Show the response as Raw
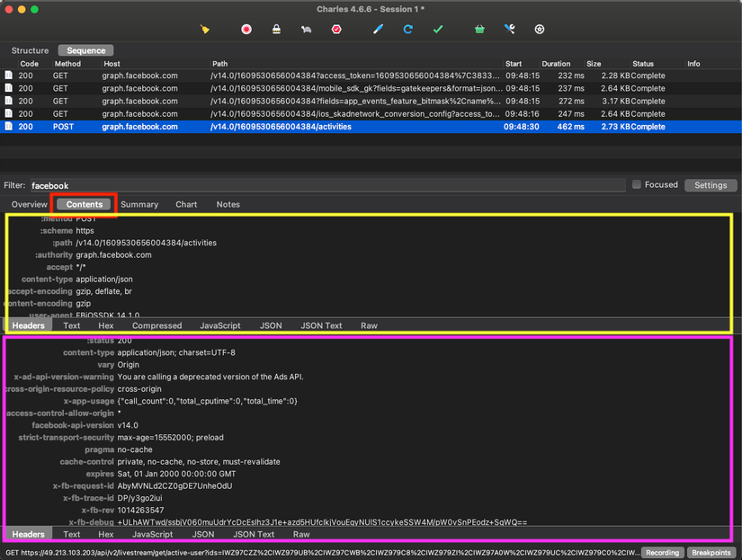This screenshot has height=560, width=742. (301, 534)
